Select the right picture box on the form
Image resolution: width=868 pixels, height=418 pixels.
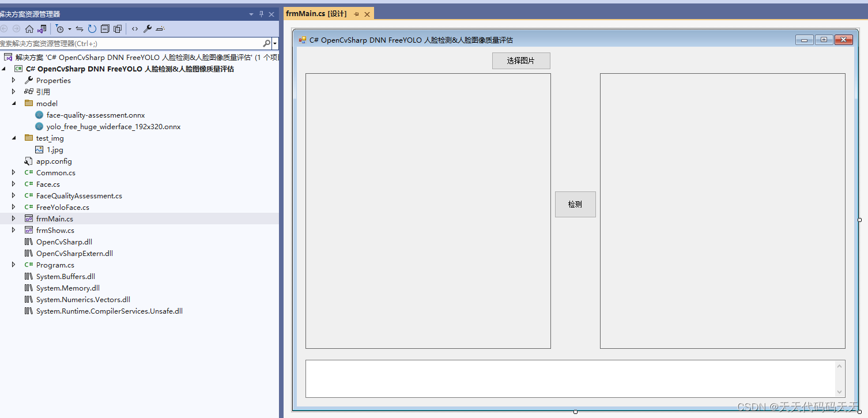[723, 211]
